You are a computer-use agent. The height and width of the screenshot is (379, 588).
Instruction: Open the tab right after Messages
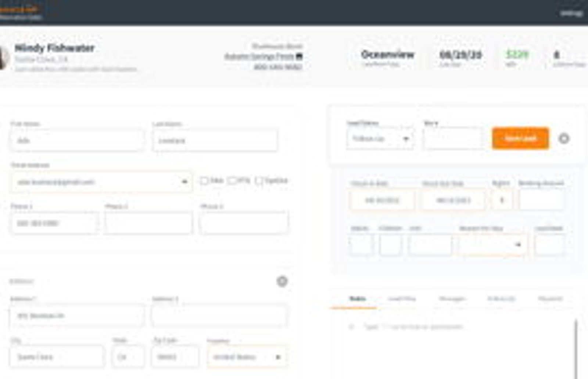[x=501, y=299]
